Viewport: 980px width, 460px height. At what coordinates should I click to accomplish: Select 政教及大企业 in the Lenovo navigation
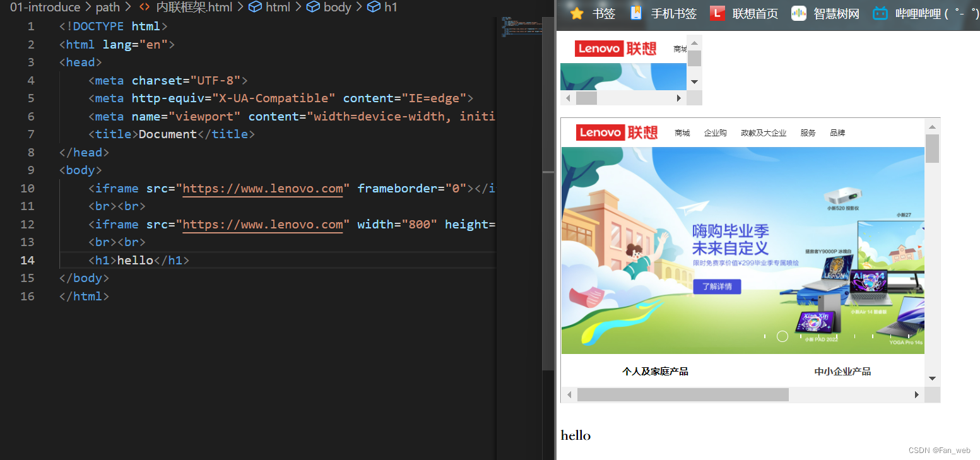point(764,133)
